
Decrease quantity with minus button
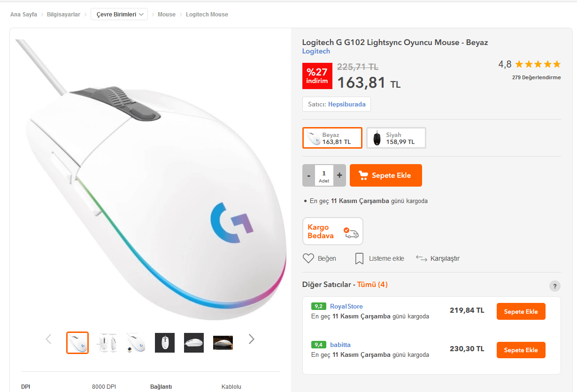[x=308, y=175]
